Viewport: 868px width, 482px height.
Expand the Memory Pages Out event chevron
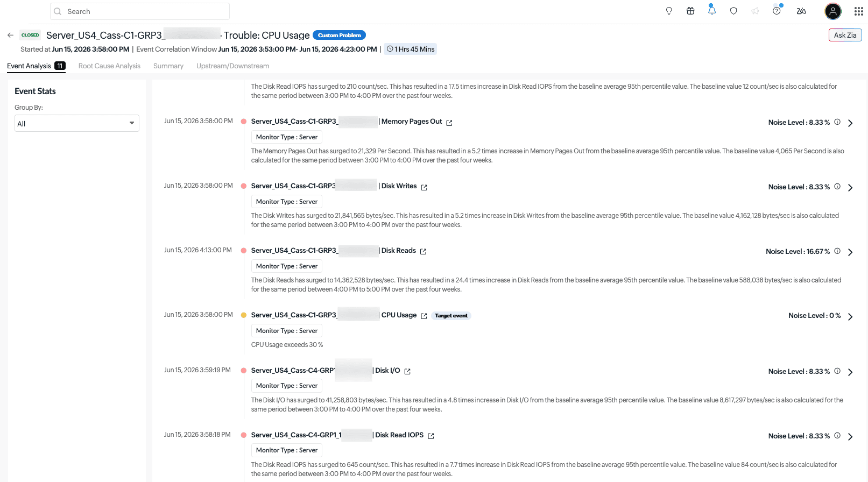point(850,123)
